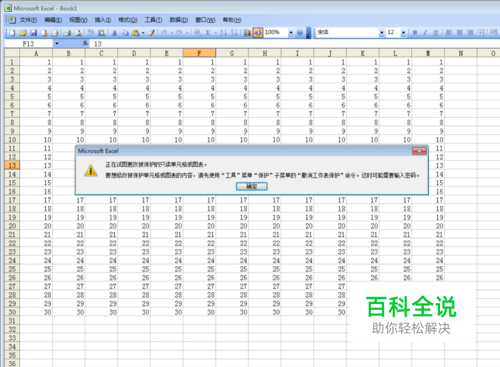This screenshot has width=500, height=367.
Task: Create a new blank workbook from toolbar
Action: 12,33
